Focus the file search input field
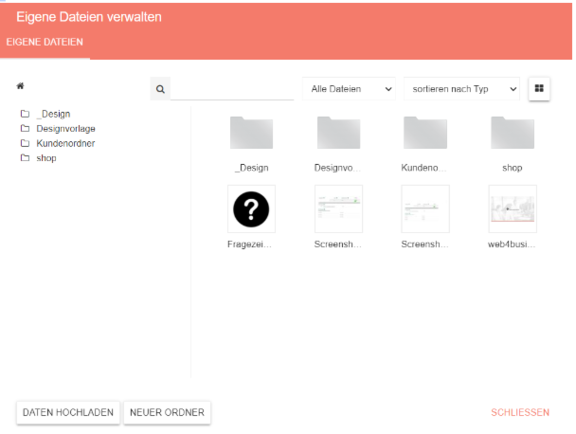This screenshot has width=576, height=434. tap(232, 89)
